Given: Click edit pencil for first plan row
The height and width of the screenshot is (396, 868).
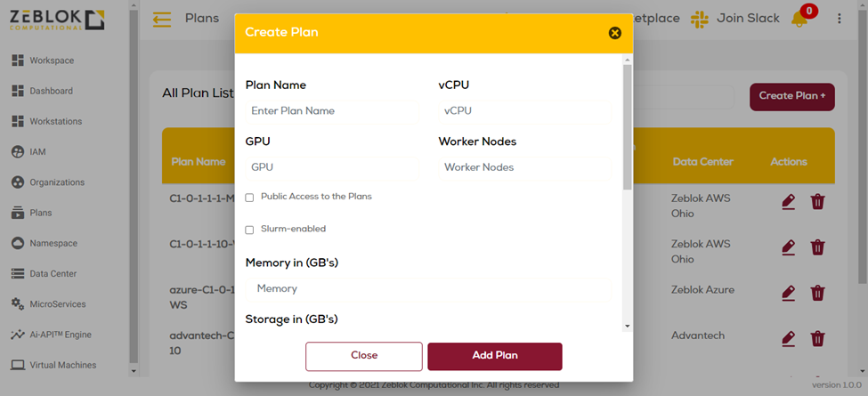Looking at the screenshot, I should point(788,202).
